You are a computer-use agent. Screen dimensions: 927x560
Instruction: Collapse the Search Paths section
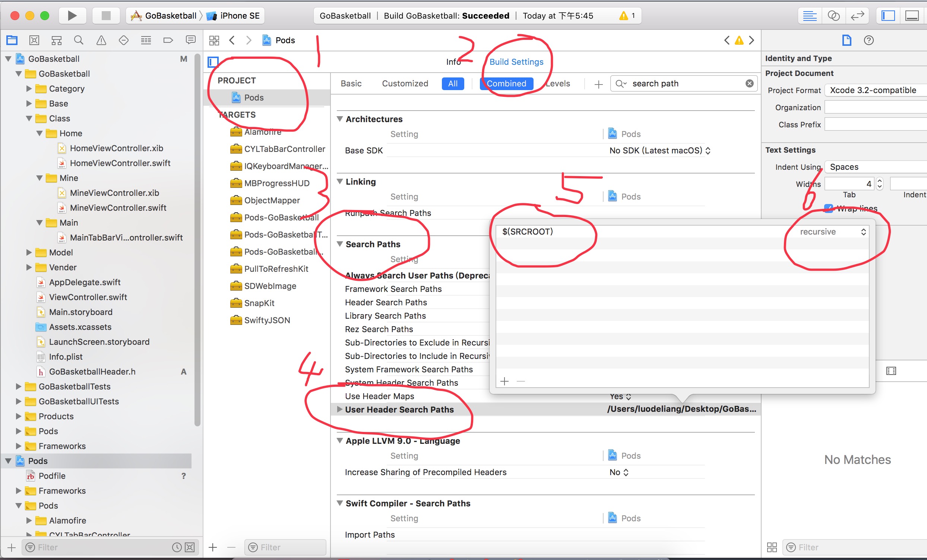[340, 244]
